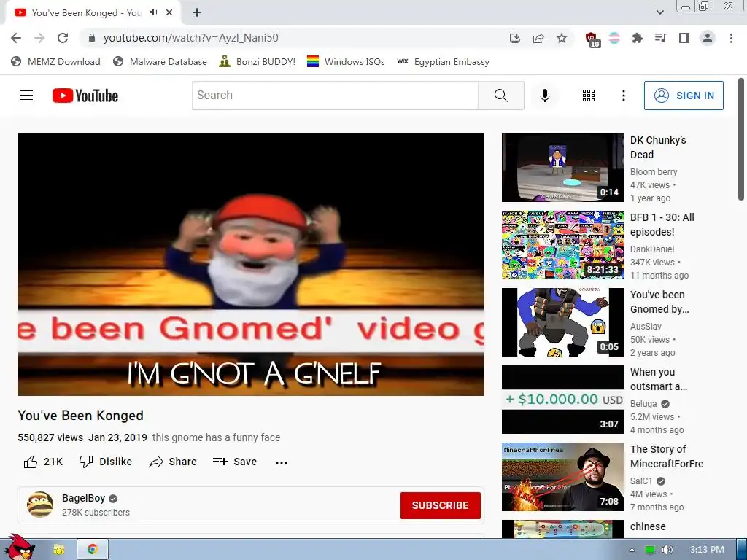
Task: Open BFB 1 - 30 All episodes thumbnail
Action: click(562, 245)
